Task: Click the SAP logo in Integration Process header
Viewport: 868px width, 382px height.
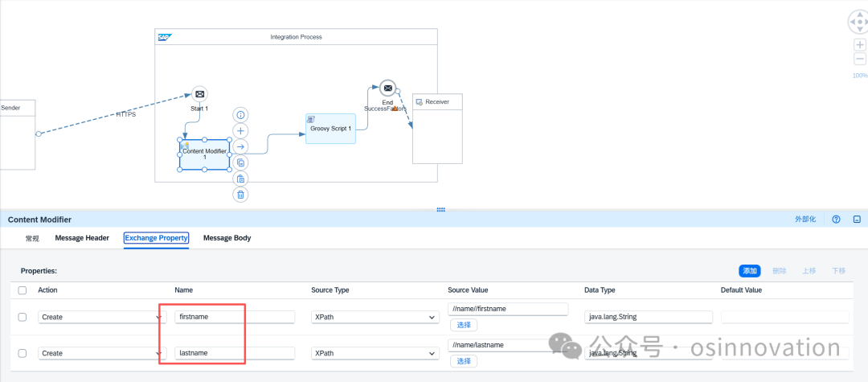Action: tap(165, 38)
